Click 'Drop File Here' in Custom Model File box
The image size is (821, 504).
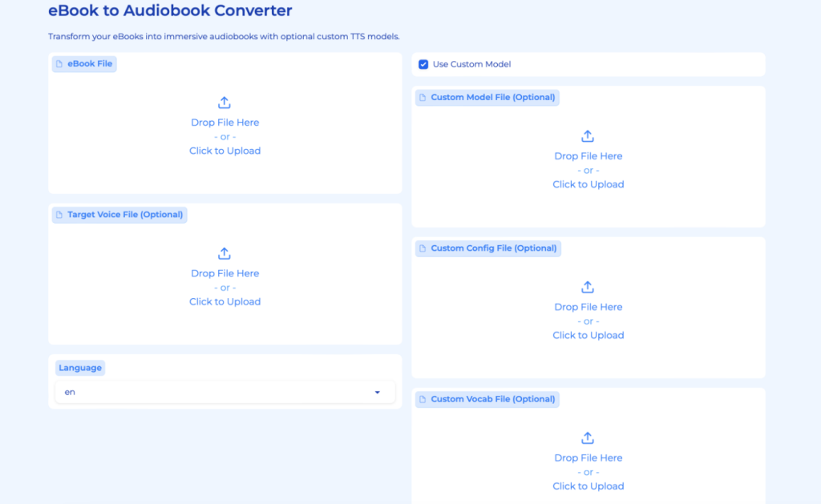click(x=588, y=156)
